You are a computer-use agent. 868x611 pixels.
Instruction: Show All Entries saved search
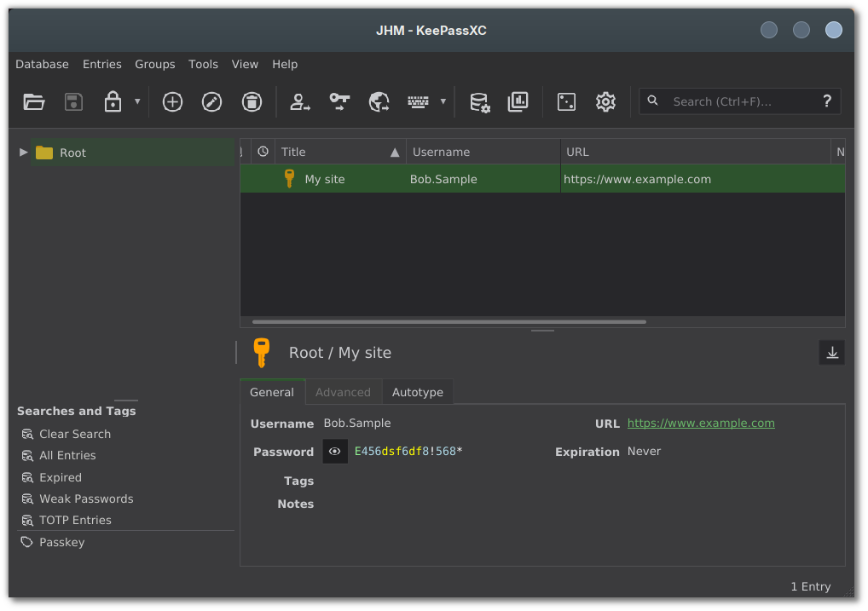[67, 456]
